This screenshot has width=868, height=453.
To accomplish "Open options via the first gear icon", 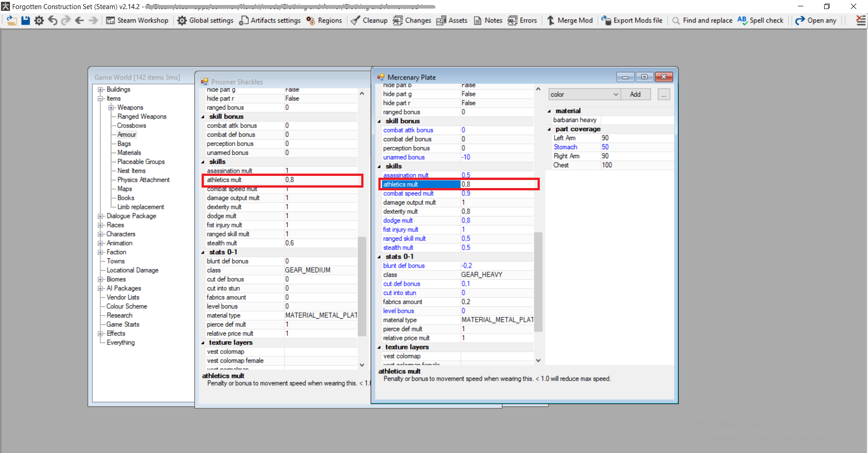I will tap(39, 20).
